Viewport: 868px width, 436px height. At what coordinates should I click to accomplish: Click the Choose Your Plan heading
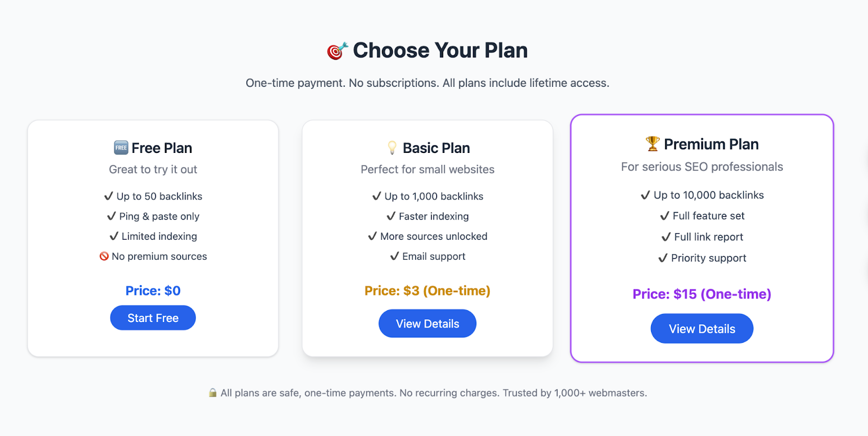[x=440, y=50]
